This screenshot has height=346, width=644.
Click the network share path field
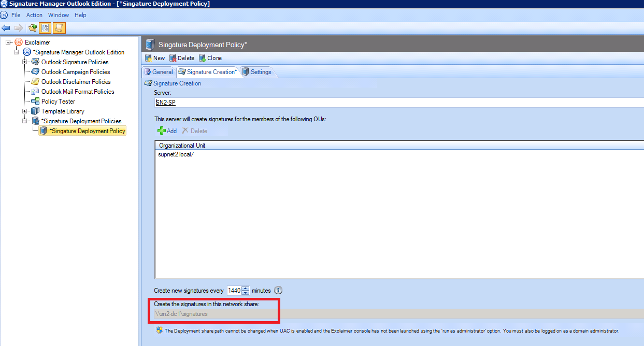(399, 314)
